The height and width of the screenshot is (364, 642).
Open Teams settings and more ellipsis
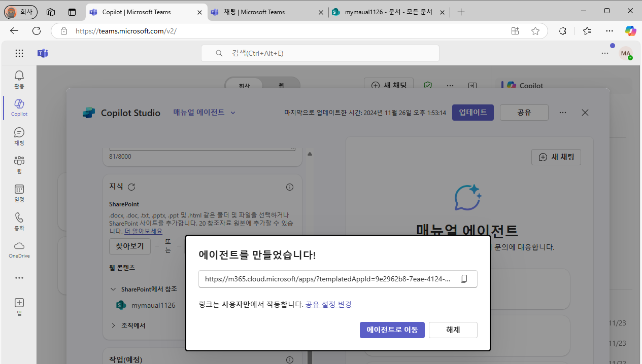pos(604,53)
